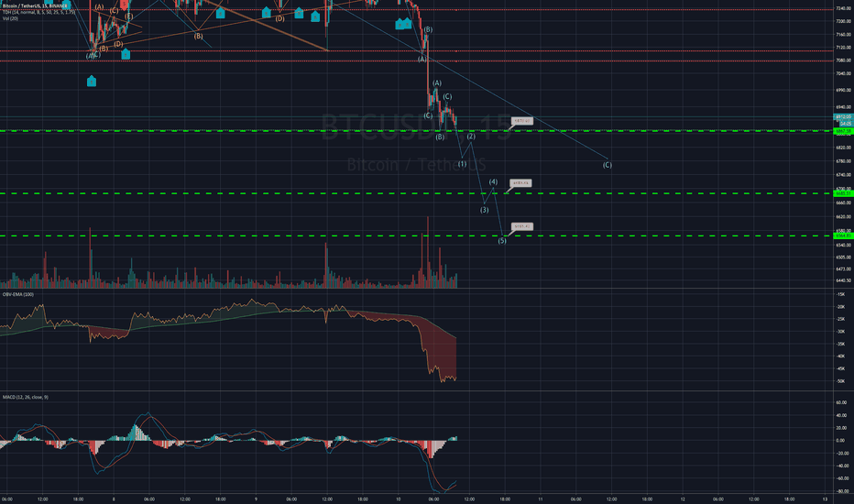This screenshot has height=504, width=854.
Task: Select the Vol (20) indicator legend
Action: (10, 18)
